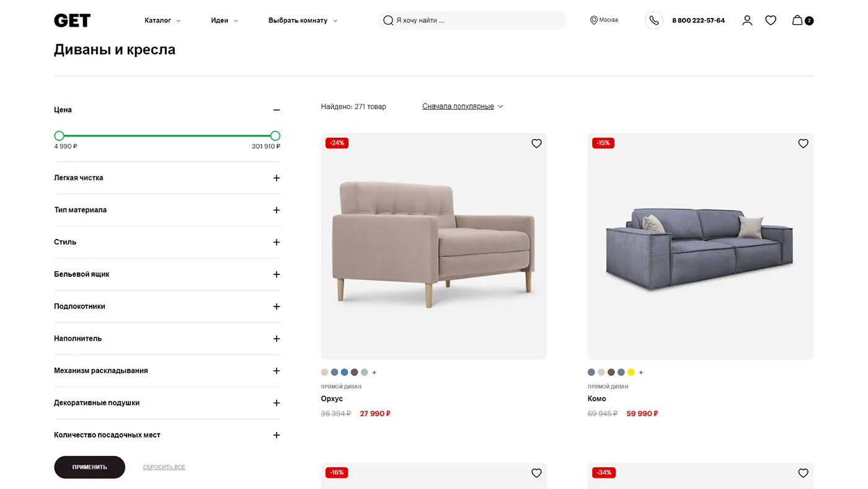
Task: Click the Москва location pin
Action: pyautogui.click(x=594, y=20)
